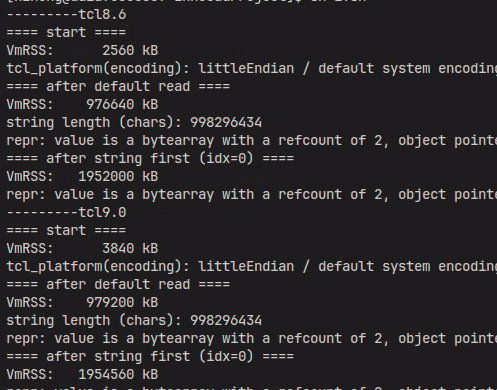Click string length 998296434 line in tcl9.0 section
The width and height of the screenshot is (497, 390).
pyautogui.click(x=134, y=321)
